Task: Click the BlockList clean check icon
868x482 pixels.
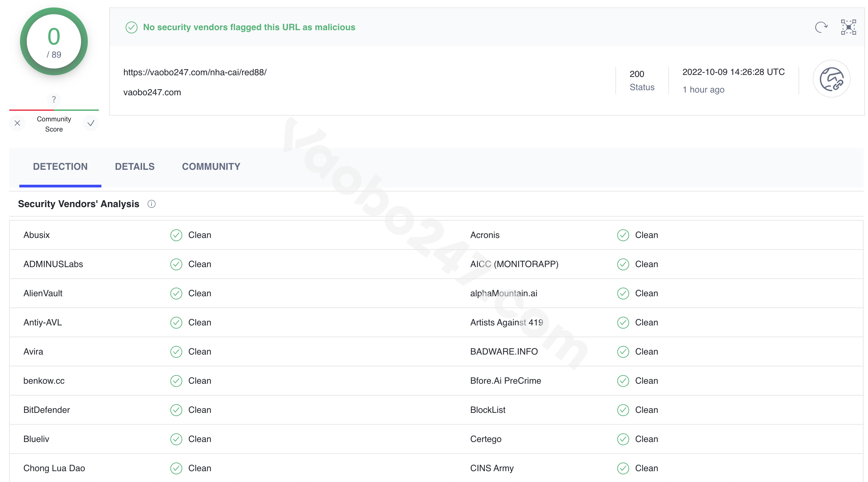Action: 623,410
